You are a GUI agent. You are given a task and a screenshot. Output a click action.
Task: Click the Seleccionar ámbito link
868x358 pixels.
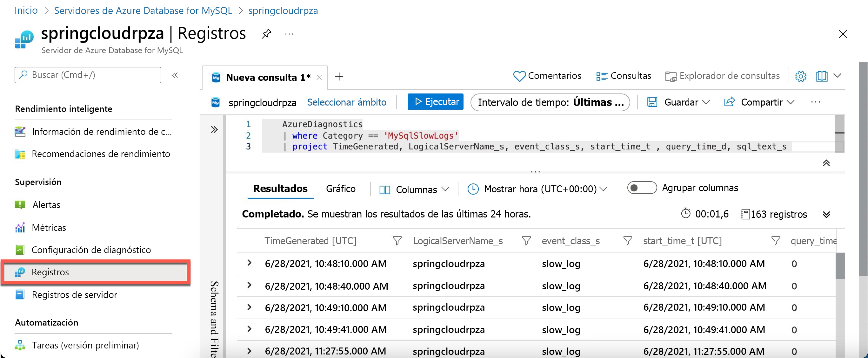(346, 102)
